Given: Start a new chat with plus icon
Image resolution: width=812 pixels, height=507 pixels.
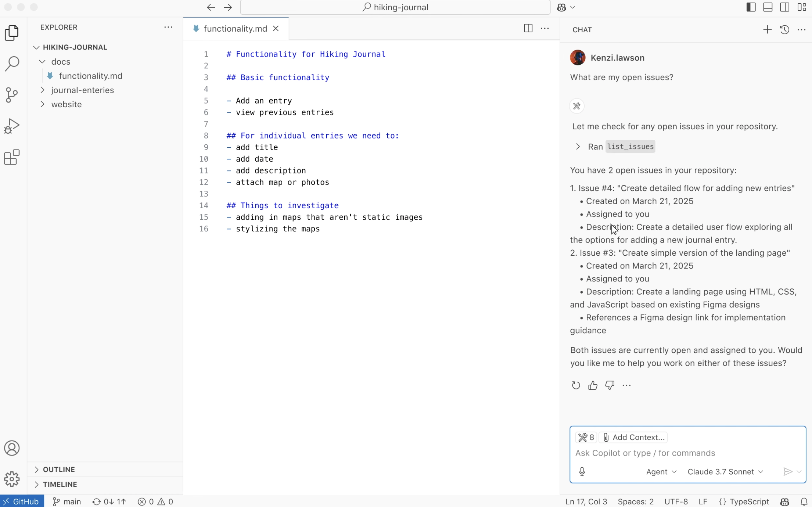Looking at the screenshot, I should pyautogui.click(x=767, y=30).
